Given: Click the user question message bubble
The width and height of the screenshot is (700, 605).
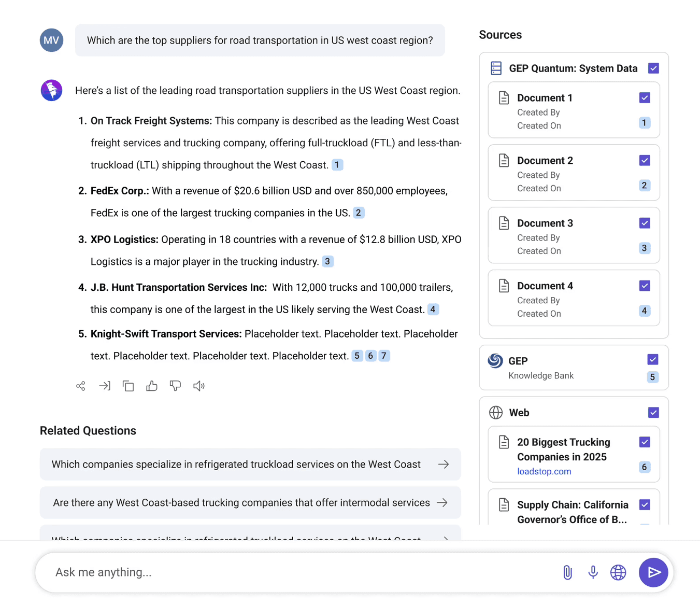Looking at the screenshot, I should click(x=260, y=40).
